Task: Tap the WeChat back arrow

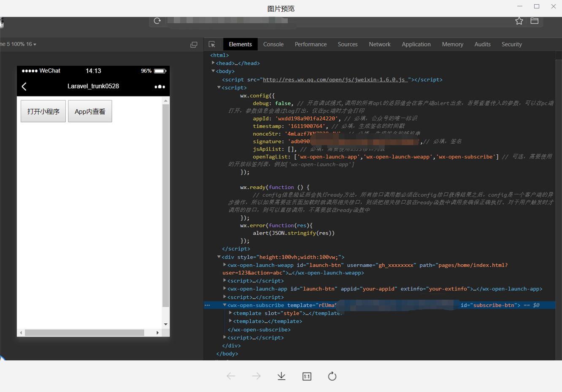Action: 24,86
